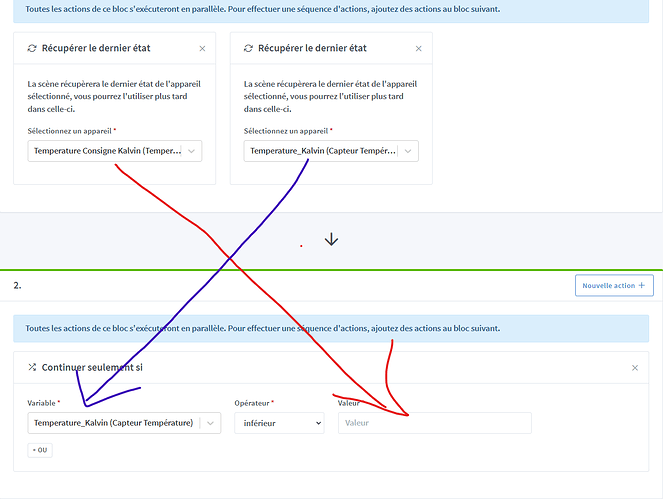The width and height of the screenshot is (663, 499).
Task: Click the down arrow between action blocks
Action: 332,240
